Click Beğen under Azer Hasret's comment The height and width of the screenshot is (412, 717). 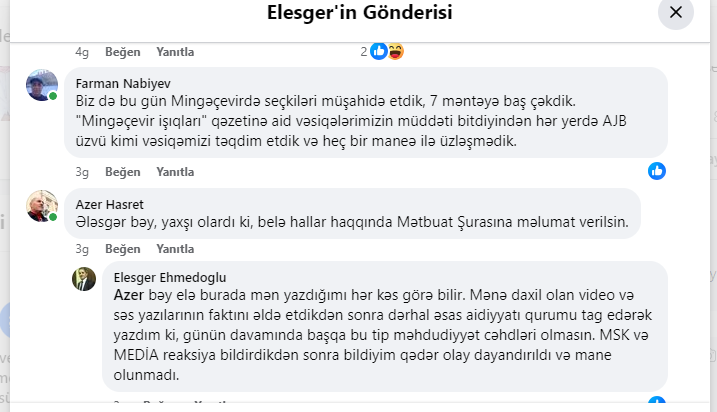click(123, 249)
